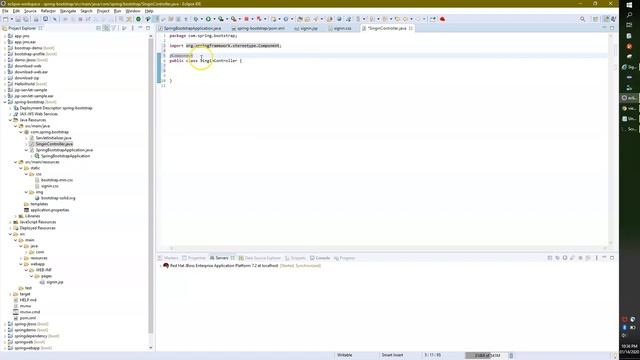The width and height of the screenshot is (640, 360).
Task: Click the New file toolbar icon
Action: 5,19
